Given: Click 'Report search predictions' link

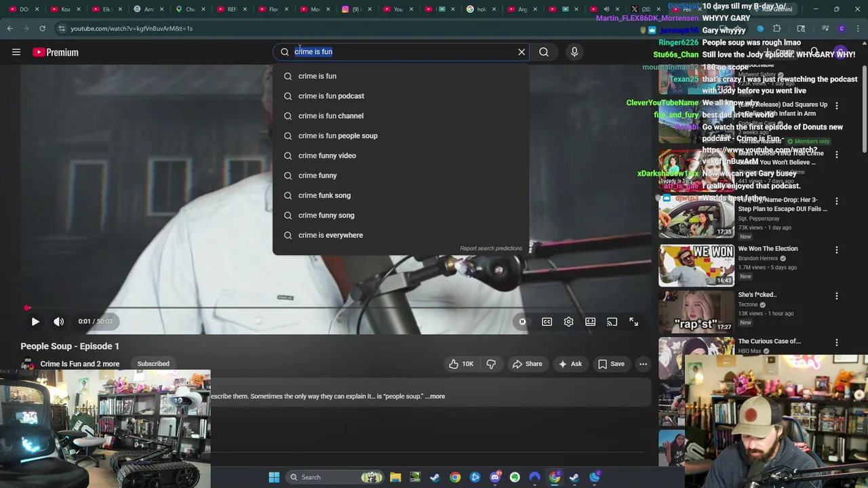Looking at the screenshot, I should (x=491, y=248).
